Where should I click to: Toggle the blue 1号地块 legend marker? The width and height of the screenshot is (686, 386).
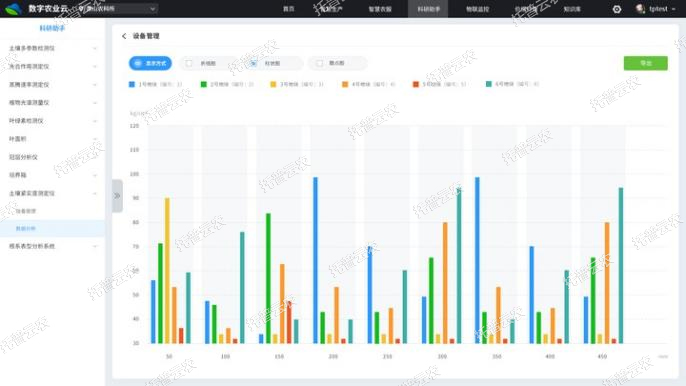point(132,84)
